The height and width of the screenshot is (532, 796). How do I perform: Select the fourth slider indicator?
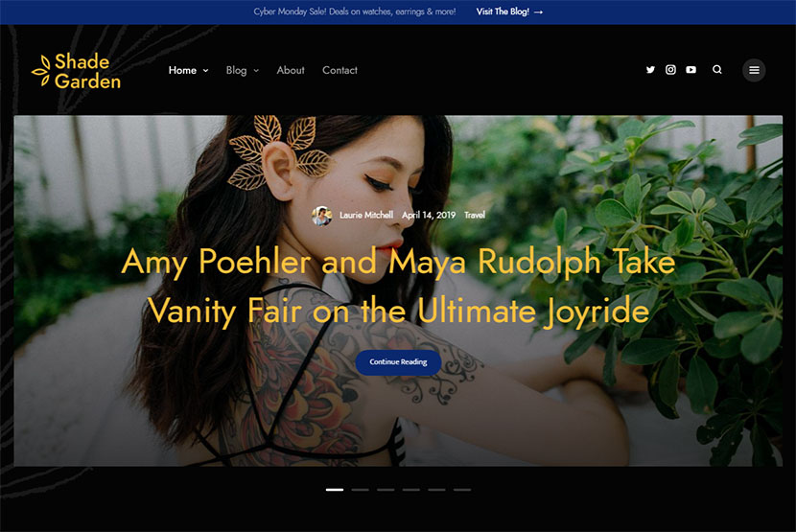point(411,490)
